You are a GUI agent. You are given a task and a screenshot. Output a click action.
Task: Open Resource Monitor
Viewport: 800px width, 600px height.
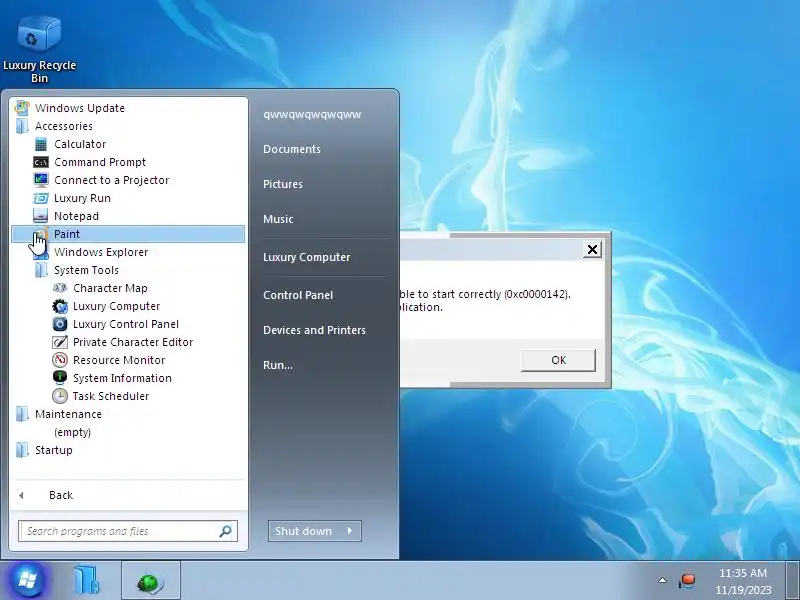(119, 360)
